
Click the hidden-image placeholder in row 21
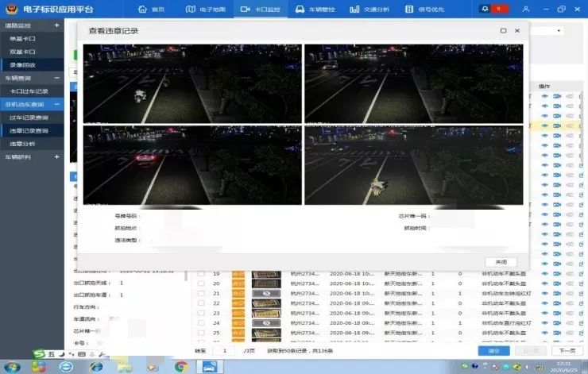pos(266,294)
